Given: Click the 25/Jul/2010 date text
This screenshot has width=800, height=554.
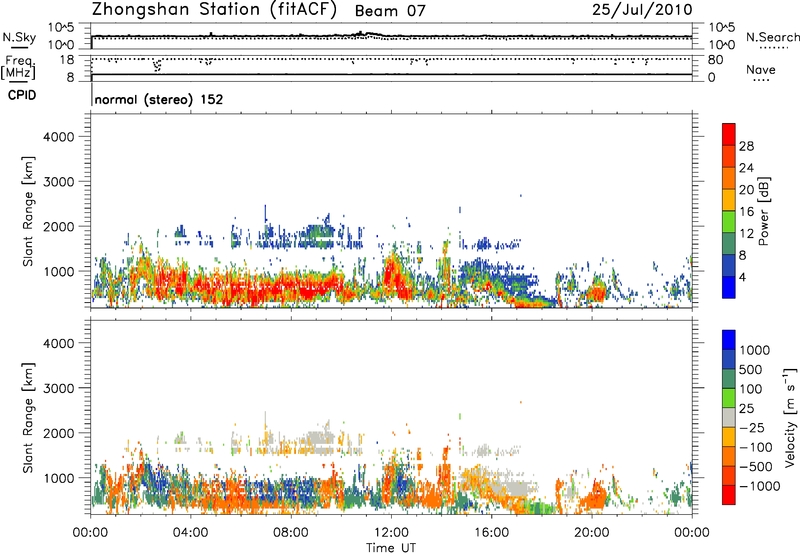Looking at the screenshot, I should [x=642, y=10].
